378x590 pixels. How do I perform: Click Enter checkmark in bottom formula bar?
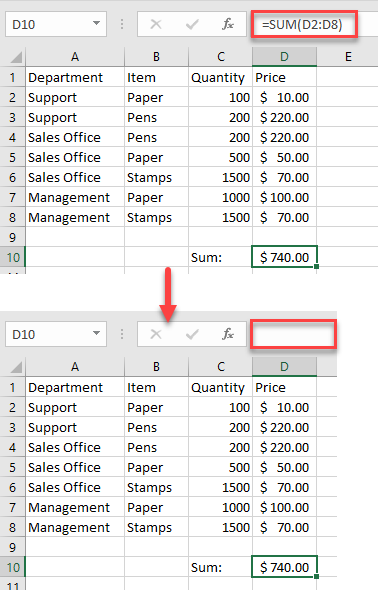(192, 334)
